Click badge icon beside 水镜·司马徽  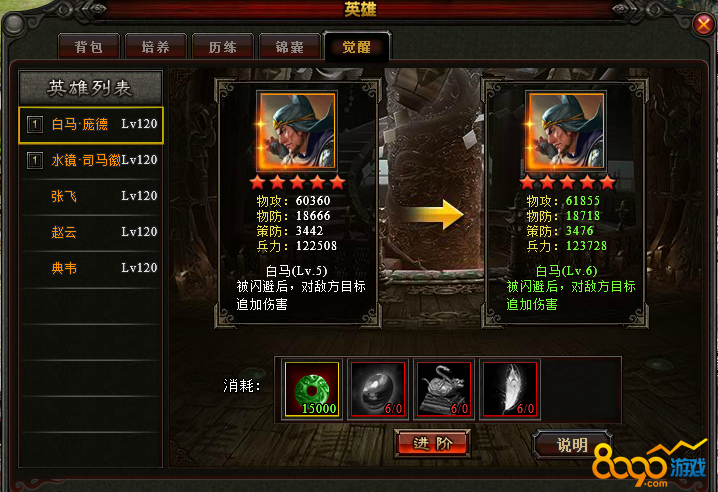[x=35, y=160]
